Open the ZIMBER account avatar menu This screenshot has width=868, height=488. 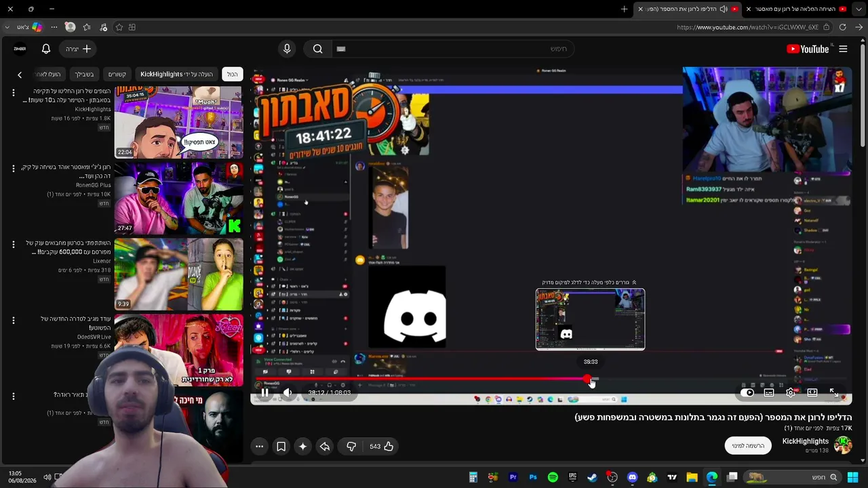(x=20, y=49)
